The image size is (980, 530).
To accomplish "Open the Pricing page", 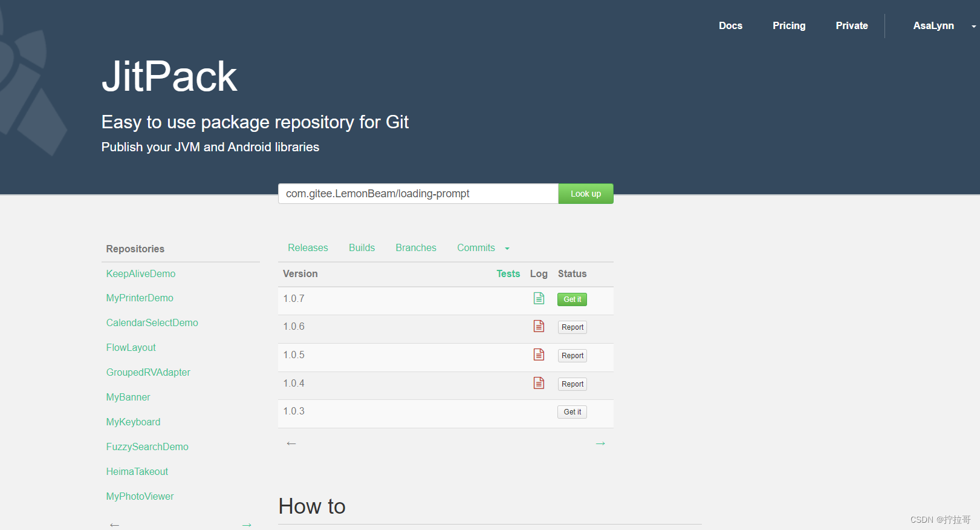I will coord(789,25).
